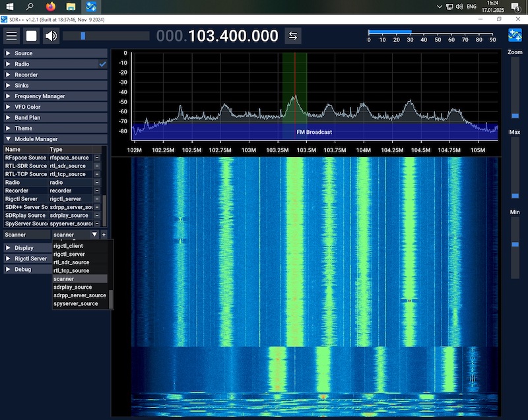
Task: Choose scanner from the module list
Action: coord(80,279)
